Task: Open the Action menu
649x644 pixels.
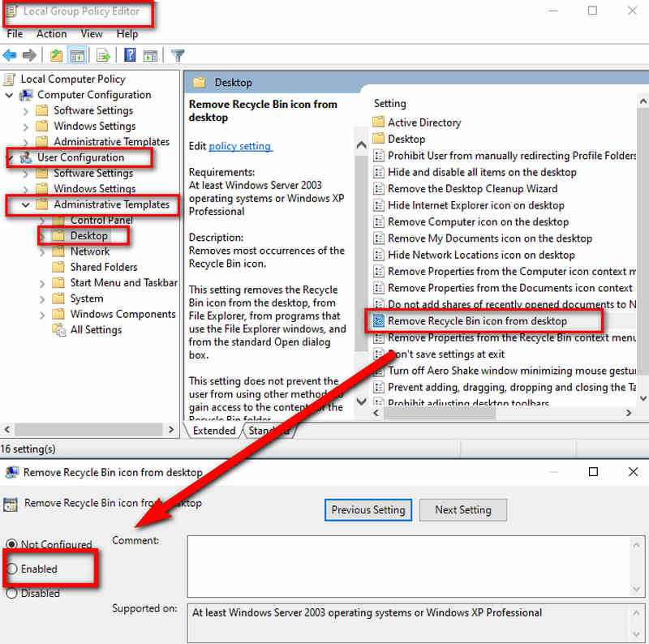Action: point(51,34)
